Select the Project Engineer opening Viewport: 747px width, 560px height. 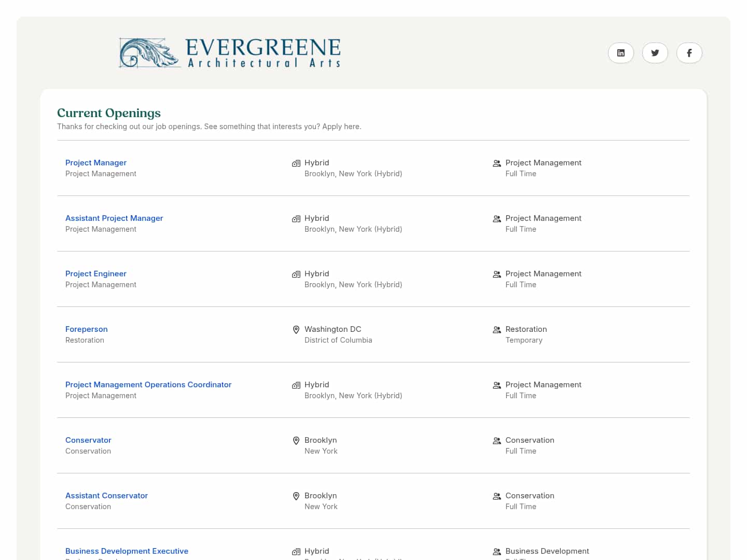click(95, 273)
